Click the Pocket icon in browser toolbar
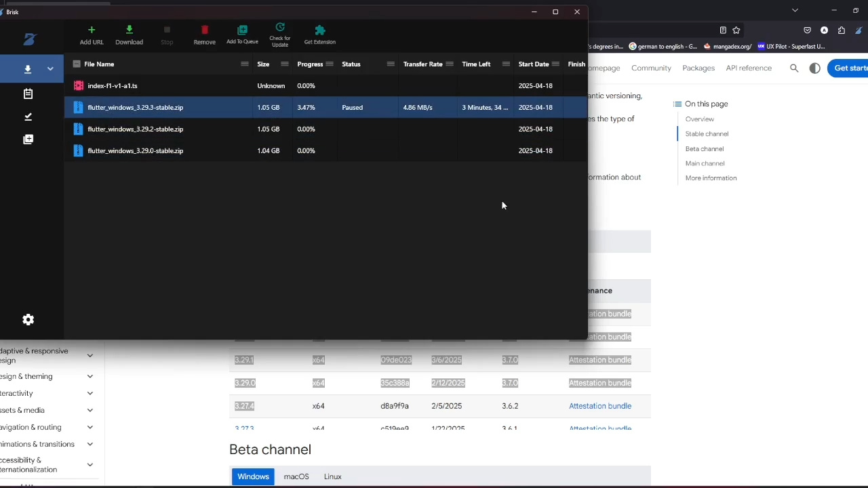 807,30
